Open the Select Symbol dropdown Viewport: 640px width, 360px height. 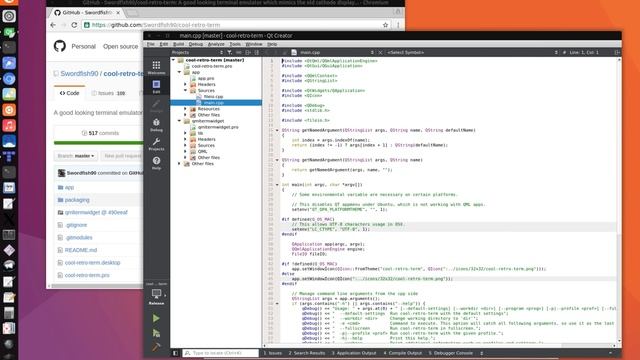472,52
